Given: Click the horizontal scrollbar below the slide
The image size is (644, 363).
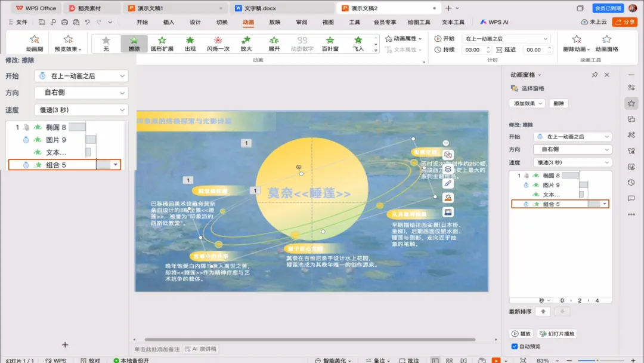Looking at the screenshot, I should (x=310, y=340).
